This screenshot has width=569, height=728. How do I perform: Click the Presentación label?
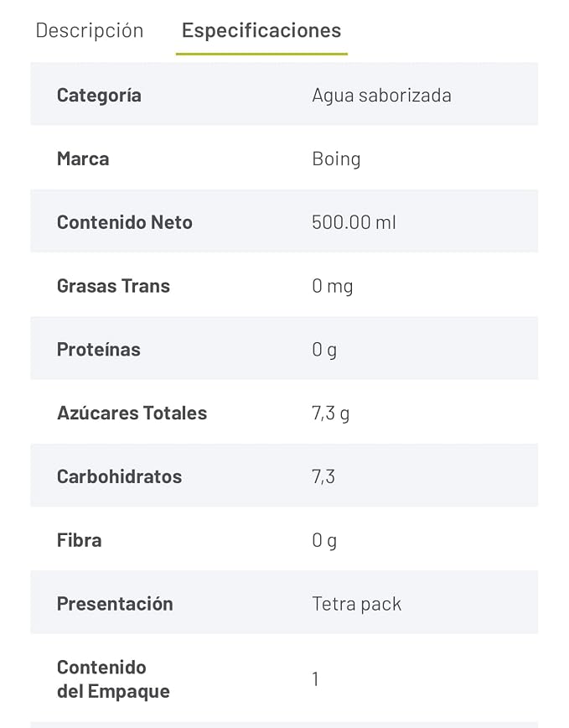[x=115, y=604]
